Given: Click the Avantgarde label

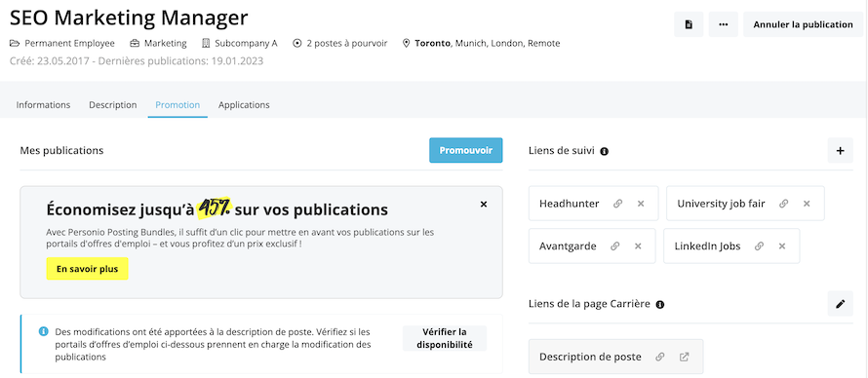Looking at the screenshot, I should pos(568,246).
